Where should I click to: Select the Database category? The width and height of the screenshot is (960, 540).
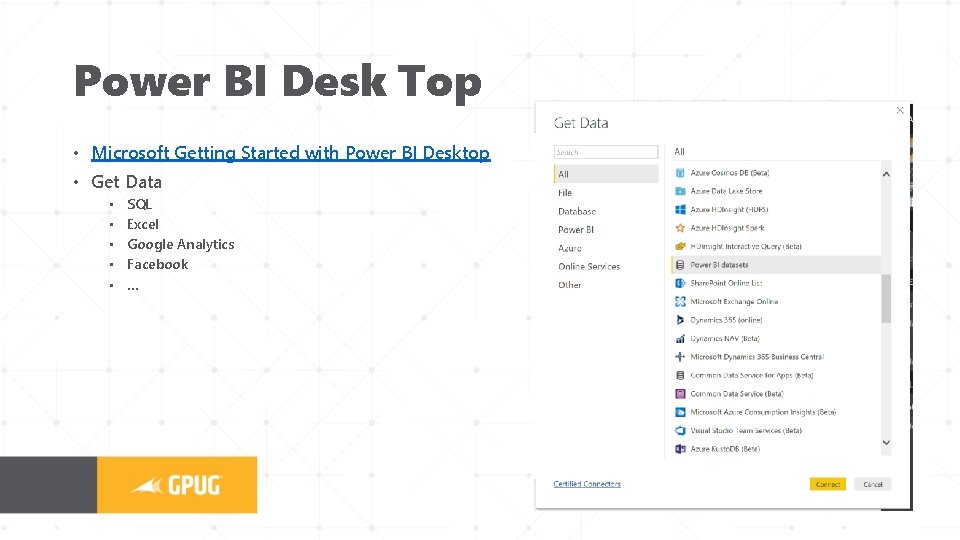(577, 211)
